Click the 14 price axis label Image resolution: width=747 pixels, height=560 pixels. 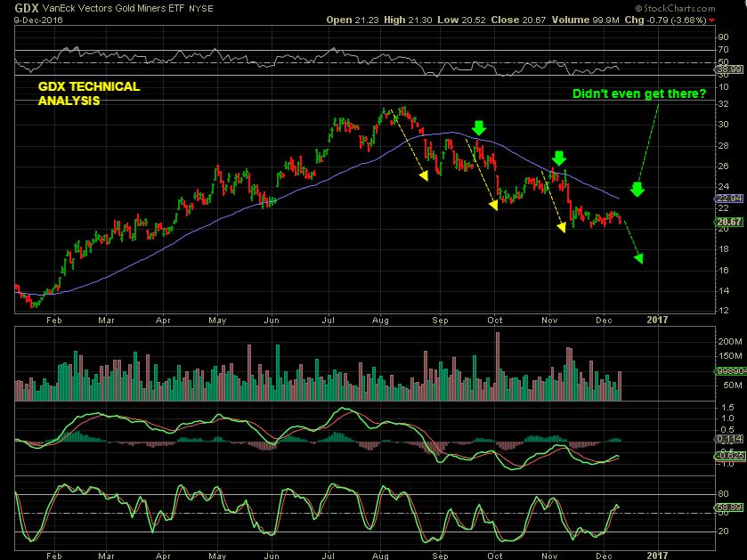(x=723, y=290)
